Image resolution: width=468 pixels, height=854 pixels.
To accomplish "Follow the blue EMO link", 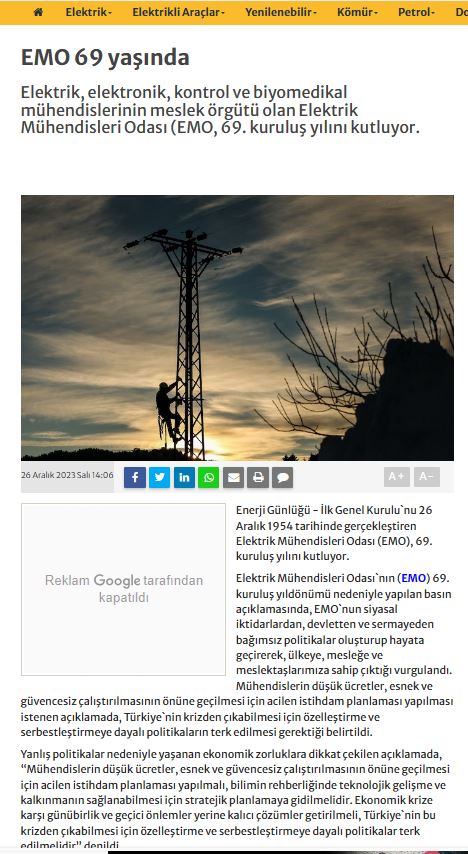I will click(x=414, y=578).
